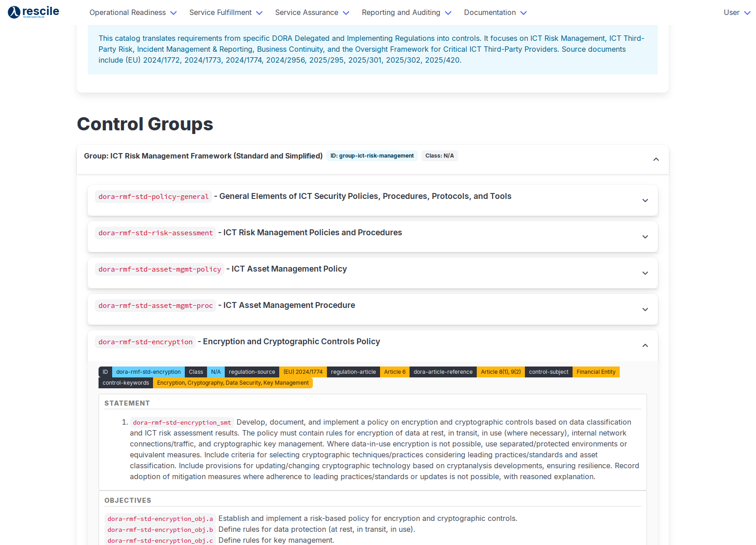Open the Service Assurance dropdown
This screenshot has height=545, width=756.
[312, 13]
